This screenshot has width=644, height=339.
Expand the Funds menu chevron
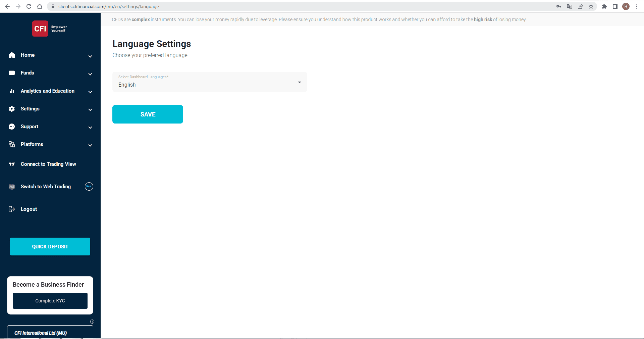click(x=90, y=74)
